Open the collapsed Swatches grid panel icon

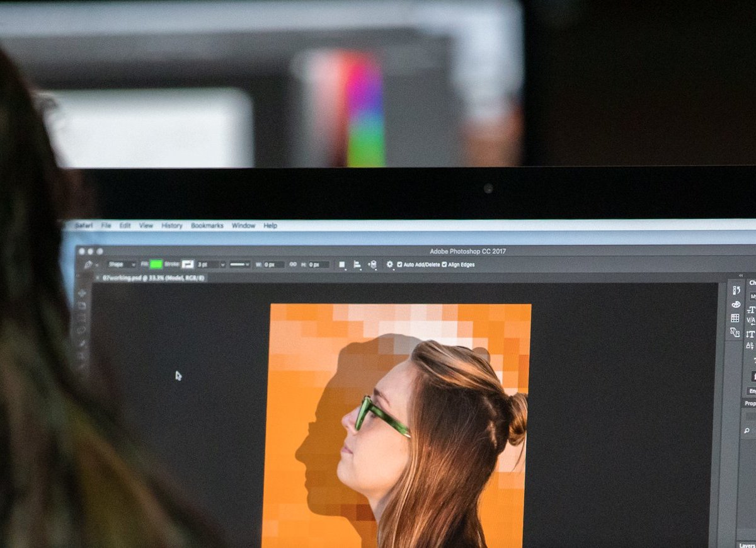(735, 318)
